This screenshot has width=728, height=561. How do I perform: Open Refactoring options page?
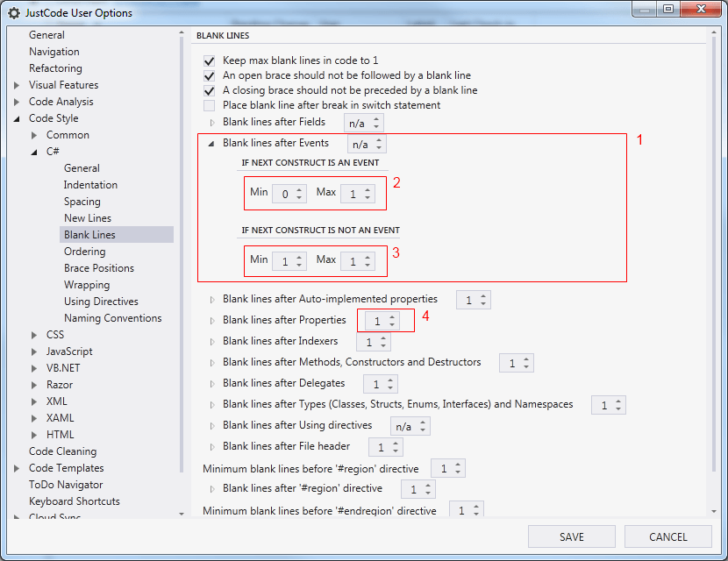(55, 68)
